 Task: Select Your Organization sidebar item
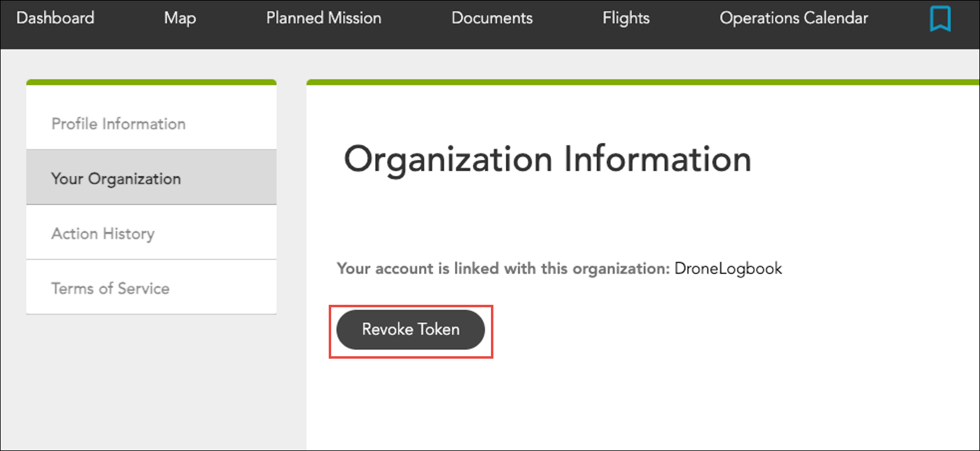point(152,178)
